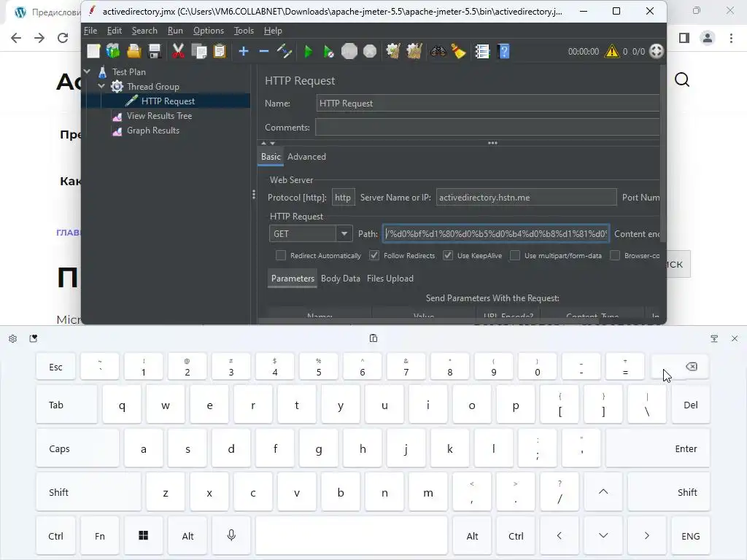Expand all with the blue plus icon
Image resolution: width=747 pixels, height=560 pixels.
click(244, 51)
